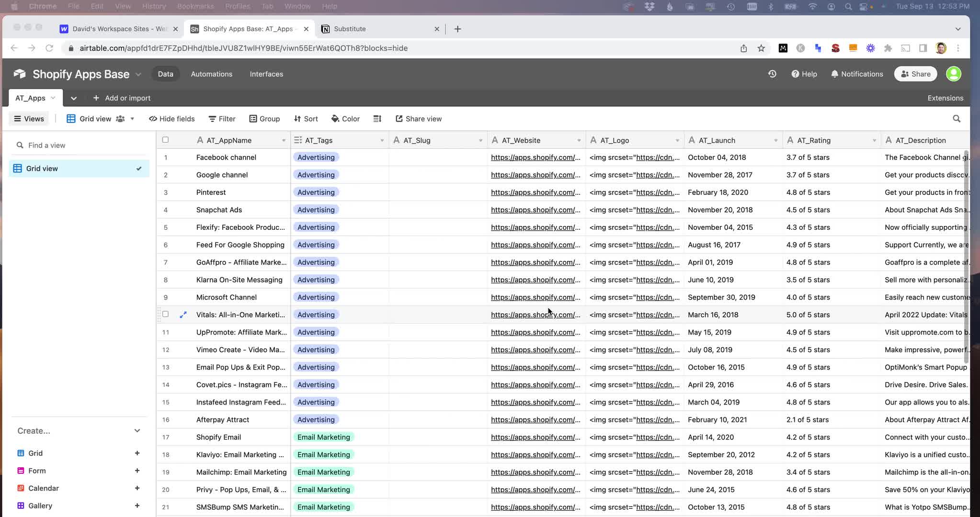Reload the page in Chrome
The height and width of the screenshot is (517, 980).
tap(49, 48)
